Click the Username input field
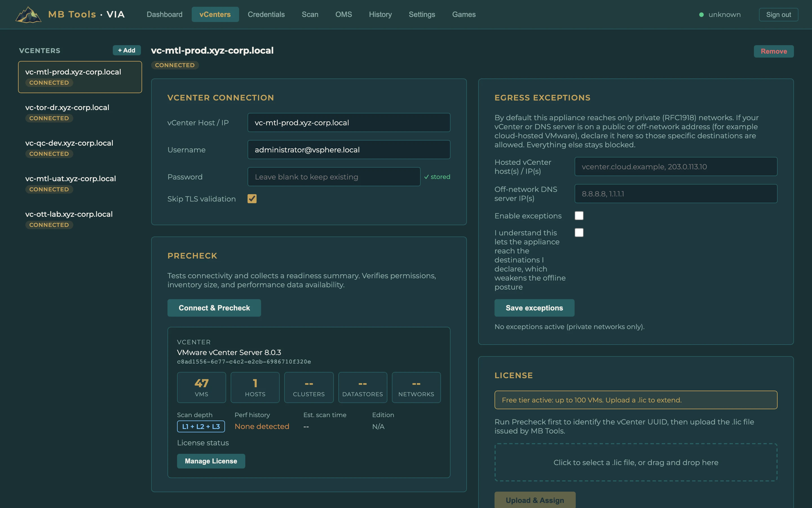Viewport: 812px width, 508px height. tap(349, 150)
